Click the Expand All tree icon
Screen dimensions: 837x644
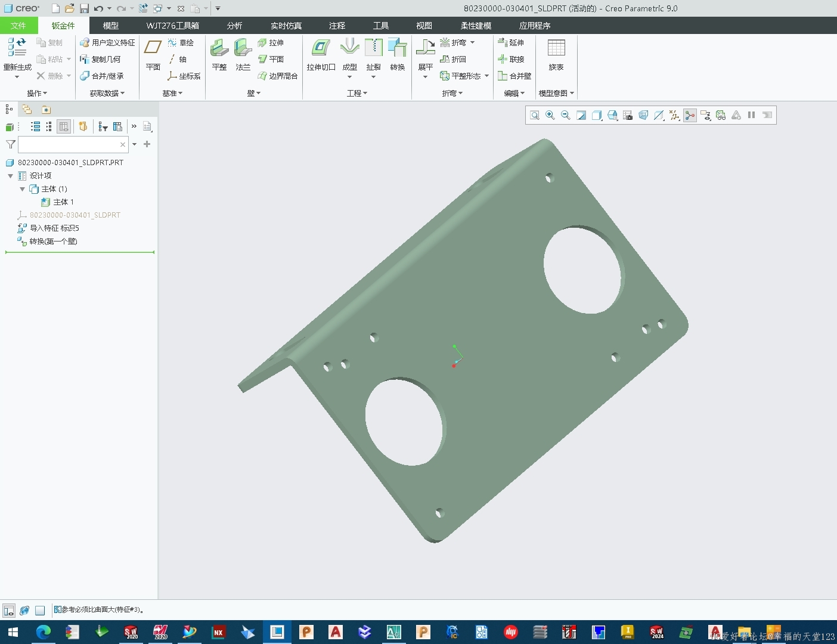click(x=35, y=126)
